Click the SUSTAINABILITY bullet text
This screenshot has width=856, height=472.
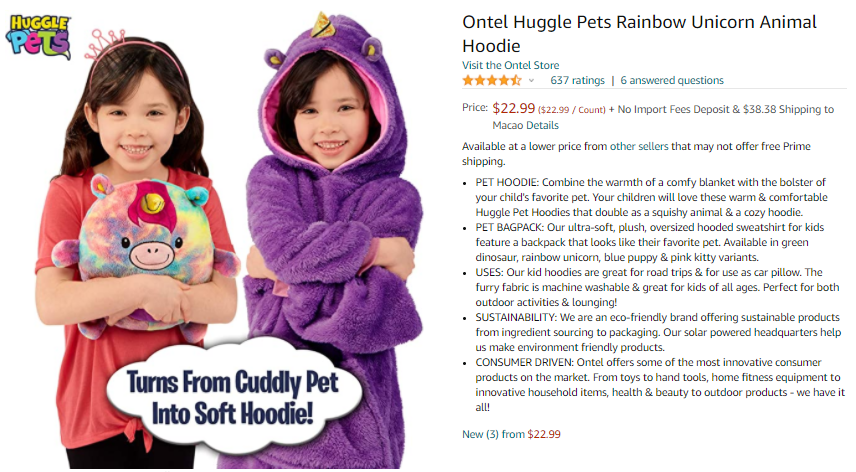point(658,332)
